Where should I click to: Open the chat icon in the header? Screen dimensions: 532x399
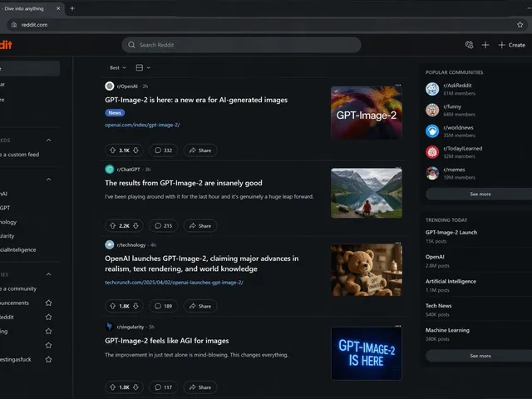pyautogui.click(x=469, y=45)
